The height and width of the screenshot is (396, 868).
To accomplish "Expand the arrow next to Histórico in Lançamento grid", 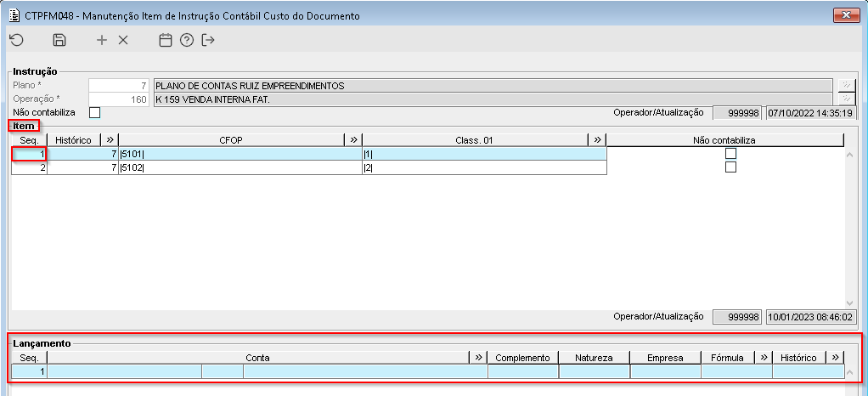I will click(835, 357).
